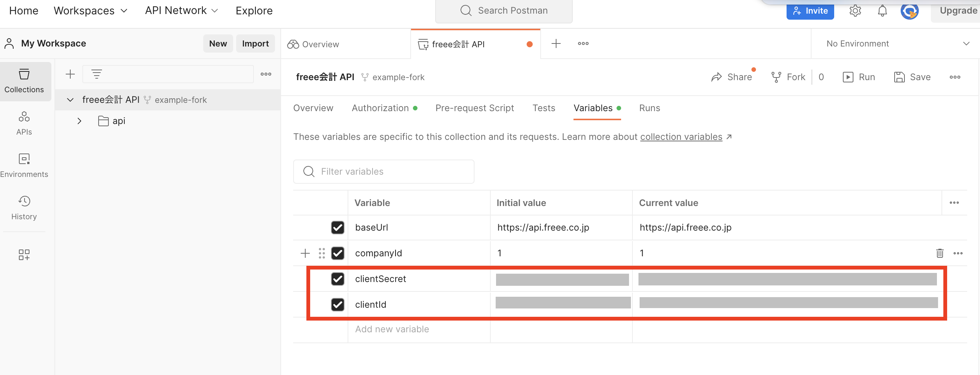Open the Environments panel

[x=24, y=165]
